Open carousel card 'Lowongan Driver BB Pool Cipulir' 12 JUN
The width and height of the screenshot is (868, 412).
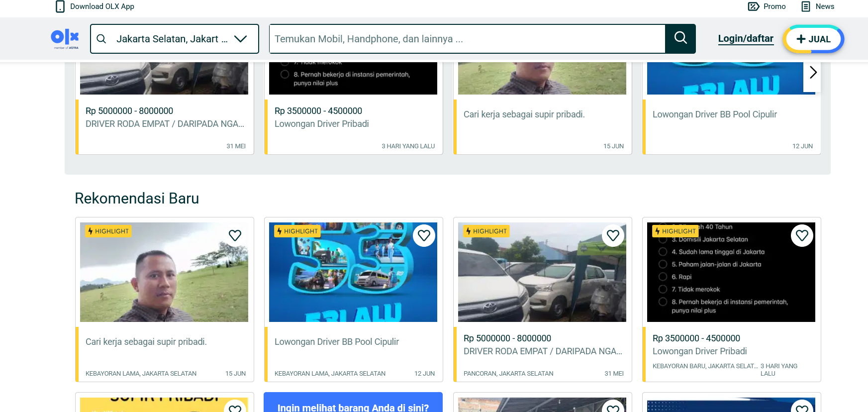coord(732,108)
